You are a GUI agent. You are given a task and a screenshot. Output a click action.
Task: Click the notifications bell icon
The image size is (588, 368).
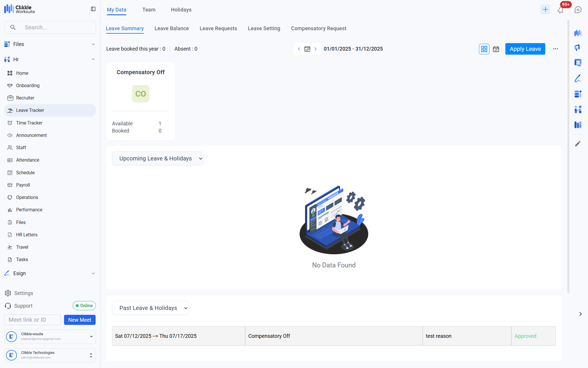(560, 10)
